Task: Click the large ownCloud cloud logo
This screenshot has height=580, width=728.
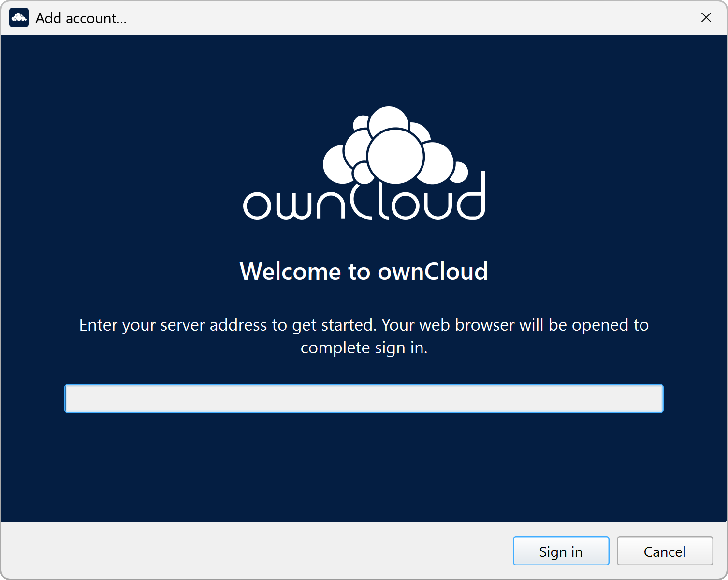Action: coord(364,163)
